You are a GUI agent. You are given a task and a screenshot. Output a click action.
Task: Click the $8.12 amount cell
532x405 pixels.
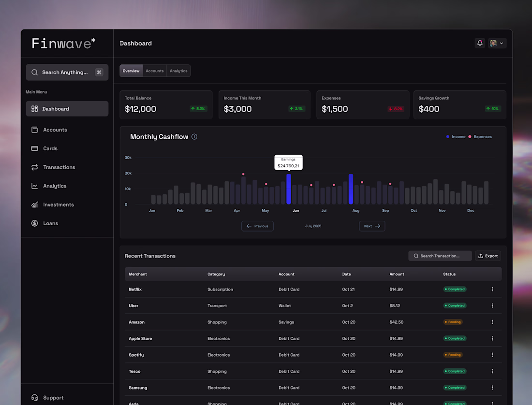395,306
